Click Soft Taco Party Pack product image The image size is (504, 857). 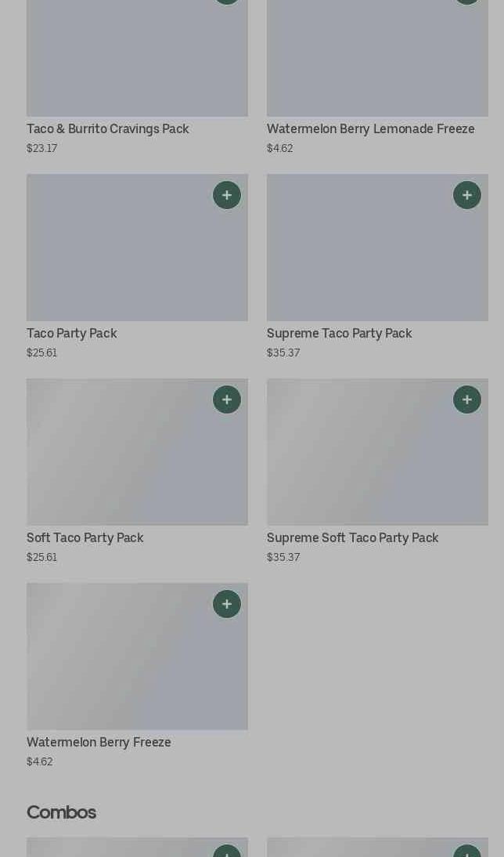tap(137, 452)
